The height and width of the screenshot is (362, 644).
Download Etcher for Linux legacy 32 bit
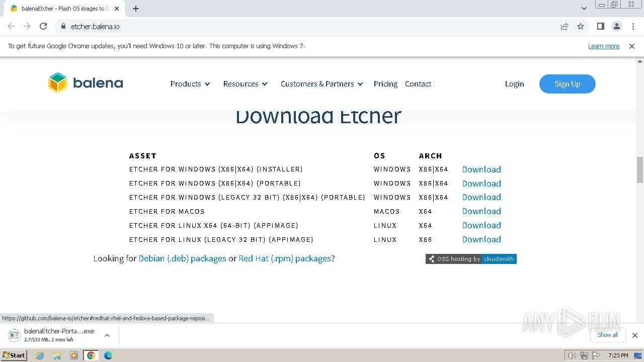click(481, 239)
